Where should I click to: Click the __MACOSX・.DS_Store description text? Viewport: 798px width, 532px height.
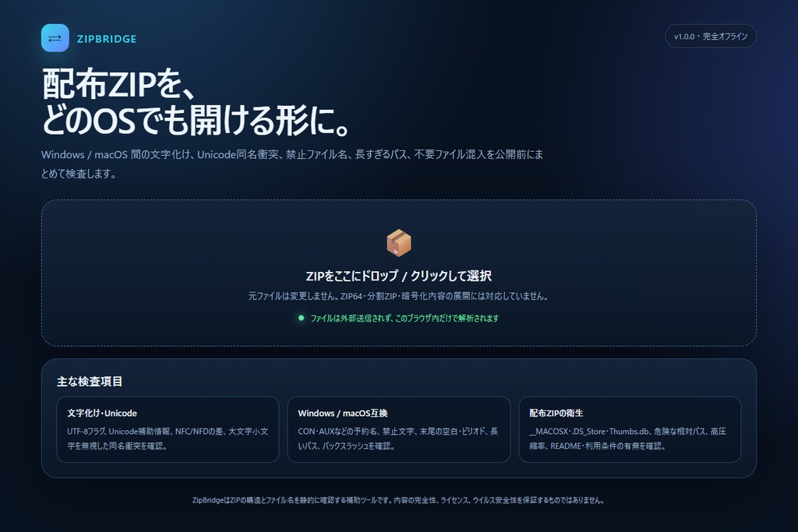coord(627,439)
